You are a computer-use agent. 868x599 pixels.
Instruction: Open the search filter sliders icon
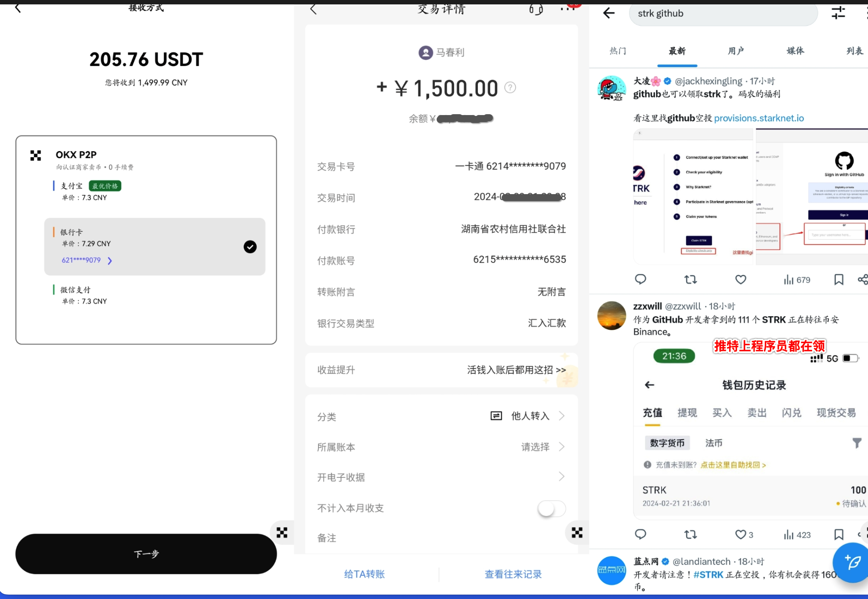(x=838, y=13)
